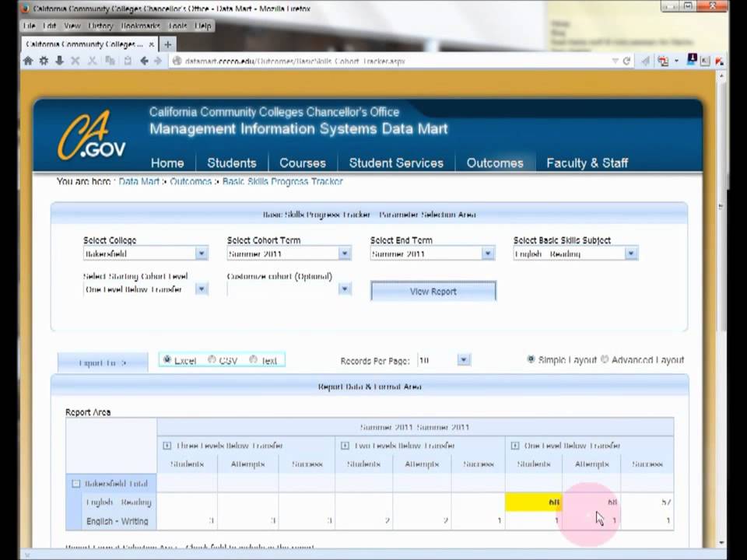The width and height of the screenshot is (747, 560).
Task: Go forward with the forward arrow
Action: tap(158, 61)
